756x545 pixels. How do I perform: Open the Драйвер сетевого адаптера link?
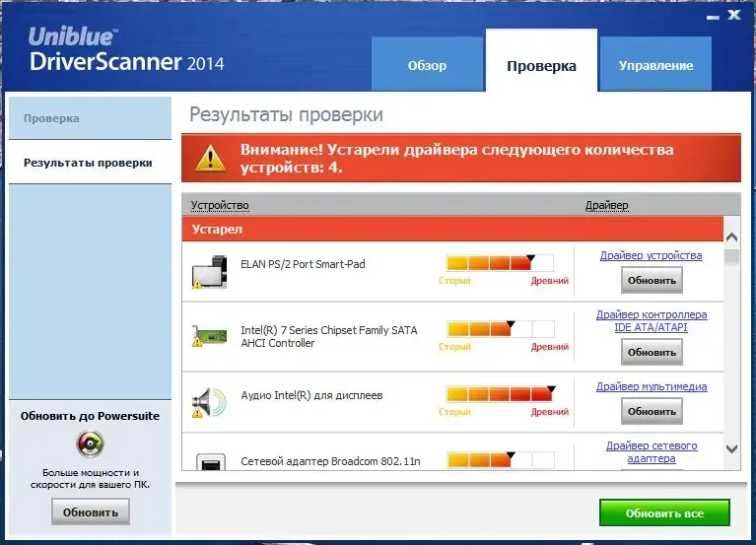[652, 452]
